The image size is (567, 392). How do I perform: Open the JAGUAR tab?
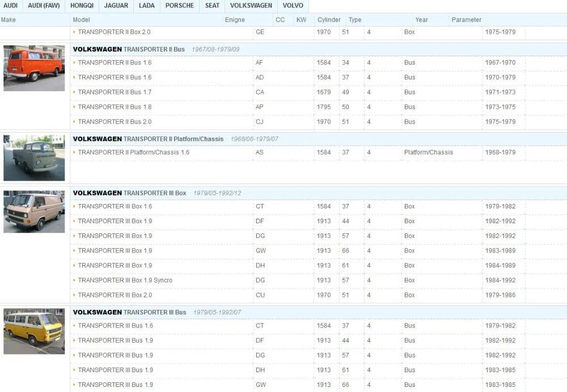116,6
